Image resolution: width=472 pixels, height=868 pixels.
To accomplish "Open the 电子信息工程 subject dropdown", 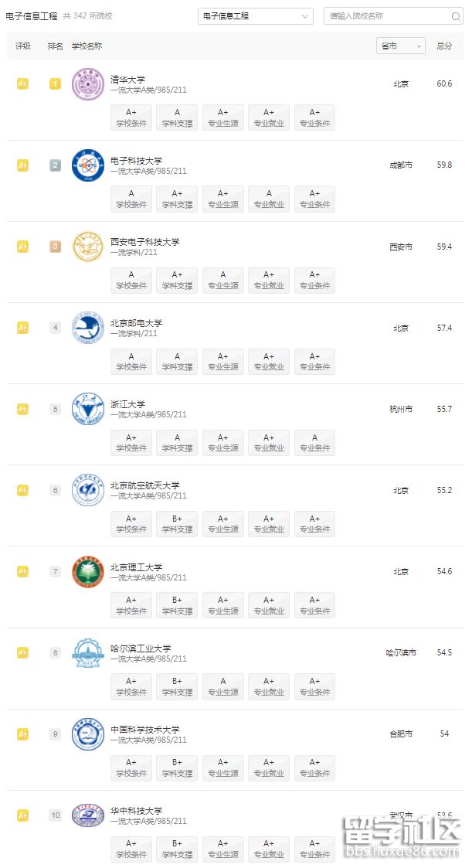I will pos(255,15).
